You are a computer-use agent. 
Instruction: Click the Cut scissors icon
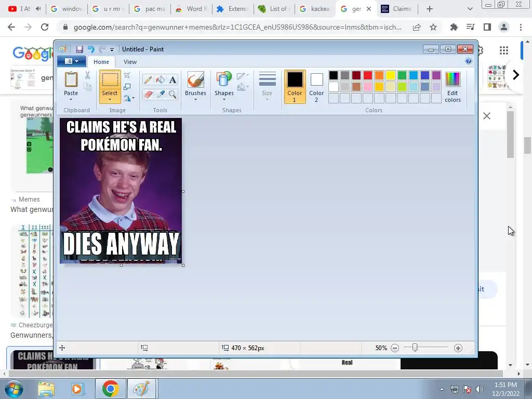click(87, 75)
